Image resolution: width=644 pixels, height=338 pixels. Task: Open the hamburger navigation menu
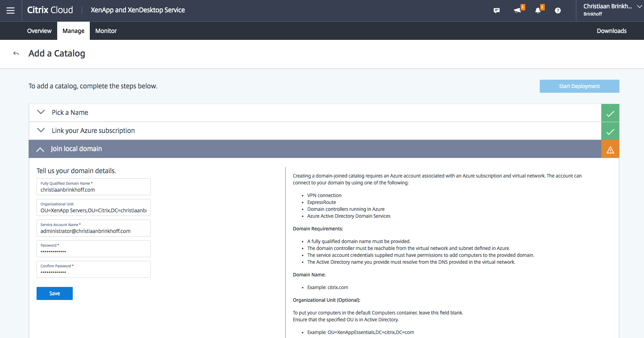point(10,11)
